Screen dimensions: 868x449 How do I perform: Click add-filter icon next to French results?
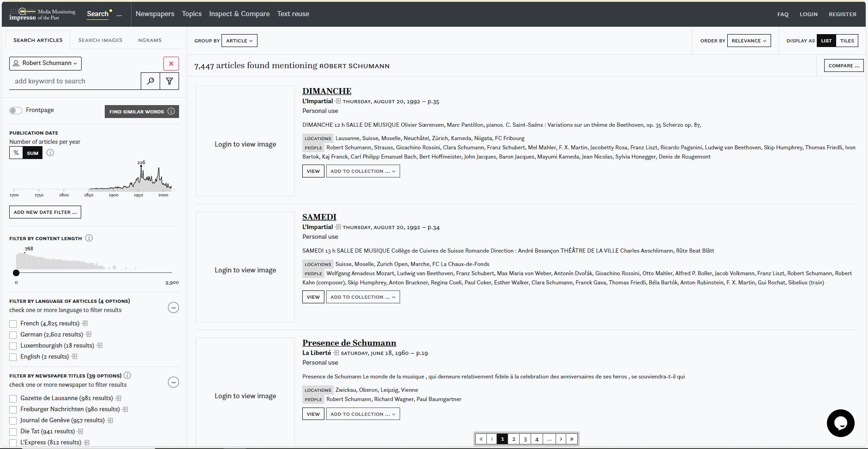click(85, 324)
